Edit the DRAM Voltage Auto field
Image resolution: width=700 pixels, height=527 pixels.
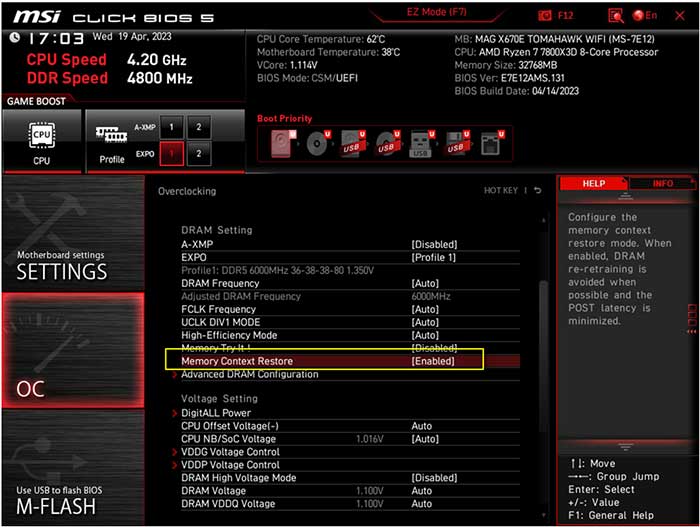pyautogui.click(x=421, y=491)
